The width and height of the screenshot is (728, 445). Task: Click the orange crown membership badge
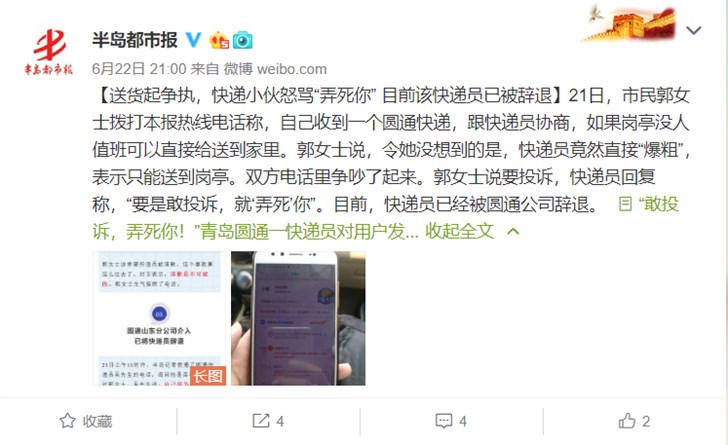[x=219, y=40]
